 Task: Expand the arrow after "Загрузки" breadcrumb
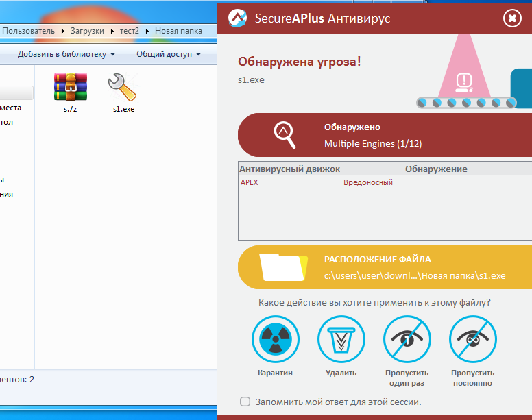coord(112,31)
